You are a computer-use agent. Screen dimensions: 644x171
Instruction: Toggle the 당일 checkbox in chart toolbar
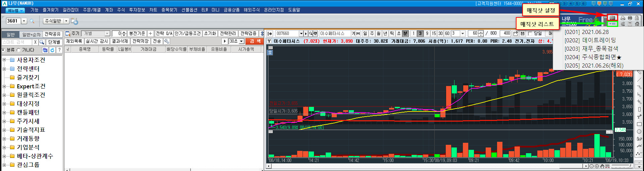point(530,34)
